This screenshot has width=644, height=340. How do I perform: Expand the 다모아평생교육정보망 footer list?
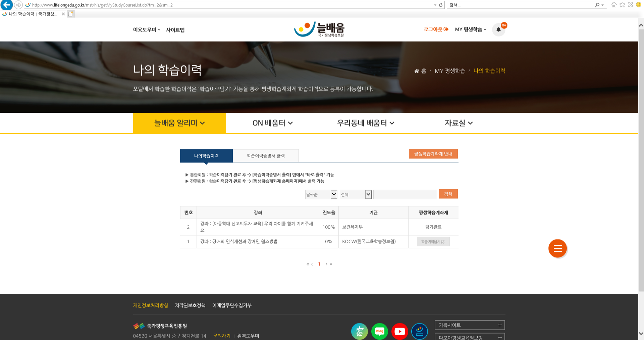click(470, 337)
